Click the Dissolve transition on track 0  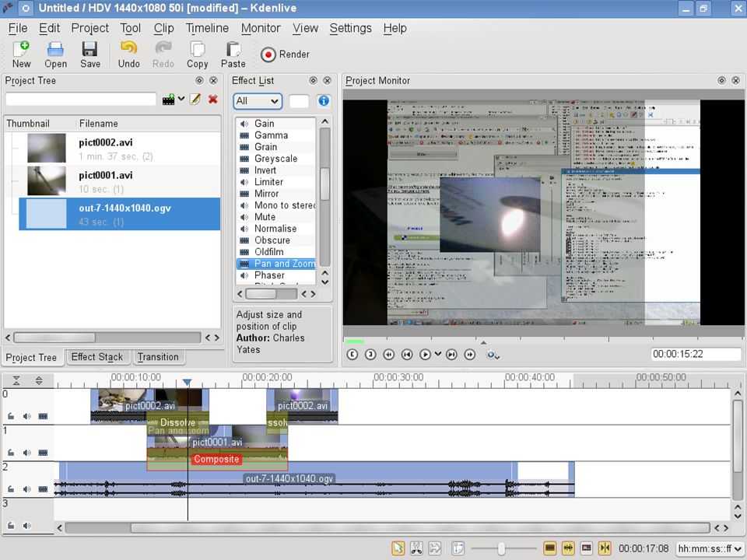[177, 422]
